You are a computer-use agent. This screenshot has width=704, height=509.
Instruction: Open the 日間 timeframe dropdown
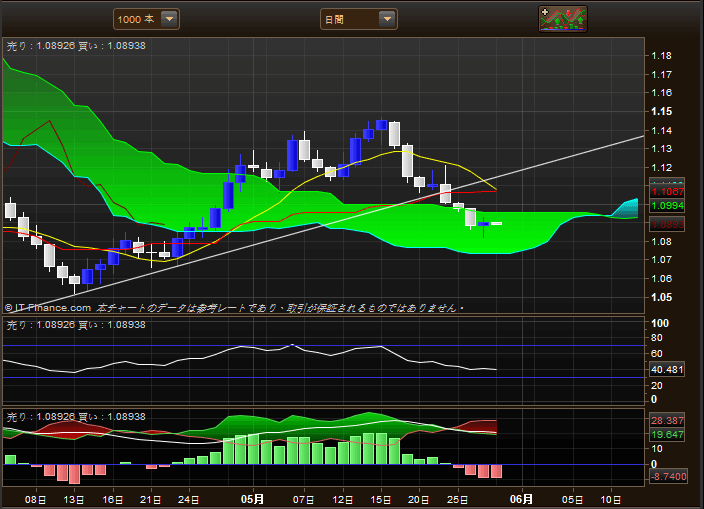pyautogui.click(x=359, y=19)
